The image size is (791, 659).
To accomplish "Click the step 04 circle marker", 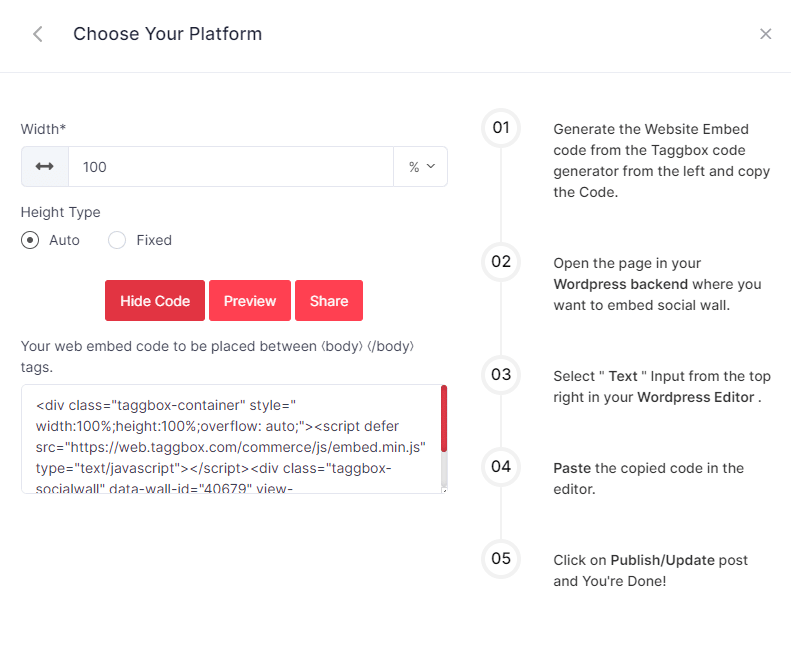I will coord(501,466).
